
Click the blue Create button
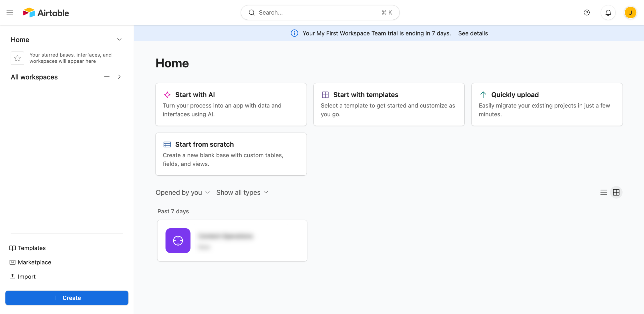67,298
